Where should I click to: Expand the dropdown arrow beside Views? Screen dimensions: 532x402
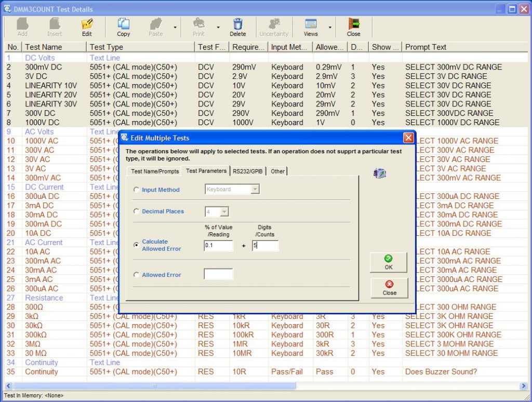point(330,28)
